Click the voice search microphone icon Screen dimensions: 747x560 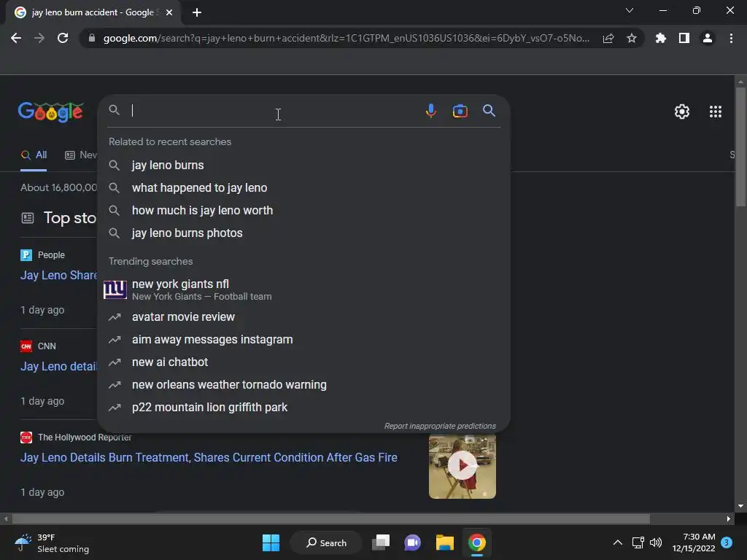click(x=430, y=111)
